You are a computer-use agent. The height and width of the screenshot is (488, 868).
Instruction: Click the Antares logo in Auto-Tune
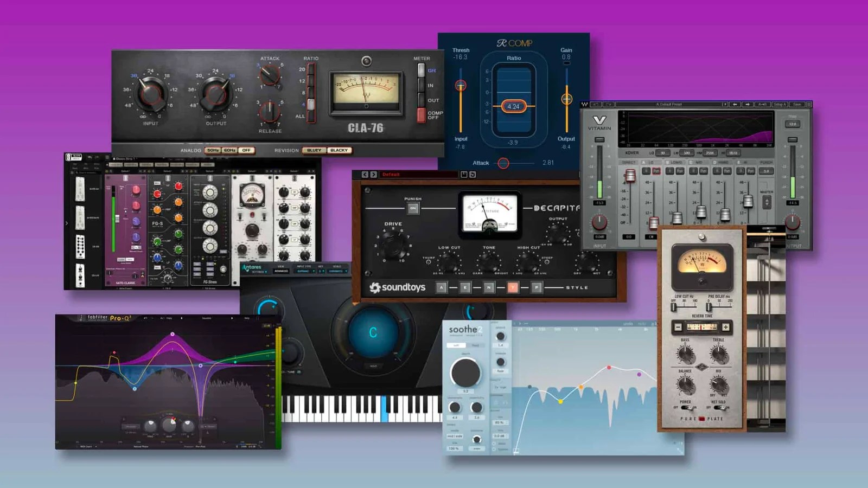[x=252, y=268]
